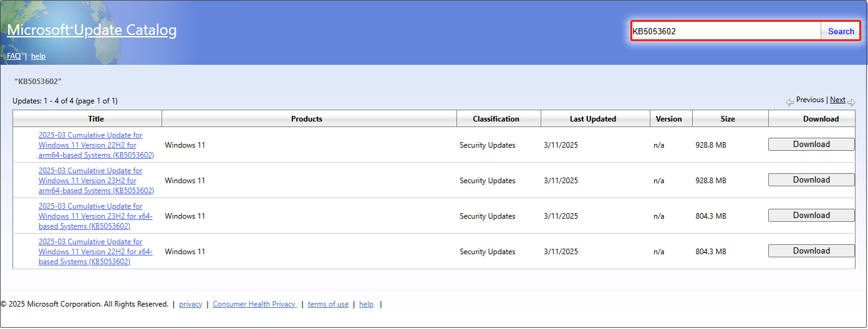Click the Microsoft Update Catalog title link
This screenshot has height=329, width=868.
[92, 30]
